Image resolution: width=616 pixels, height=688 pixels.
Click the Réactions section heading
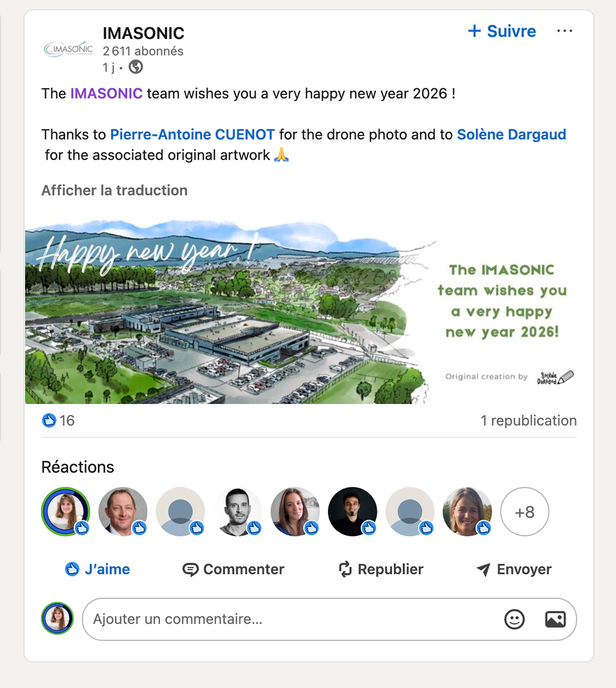pyautogui.click(x=78, y=467)
